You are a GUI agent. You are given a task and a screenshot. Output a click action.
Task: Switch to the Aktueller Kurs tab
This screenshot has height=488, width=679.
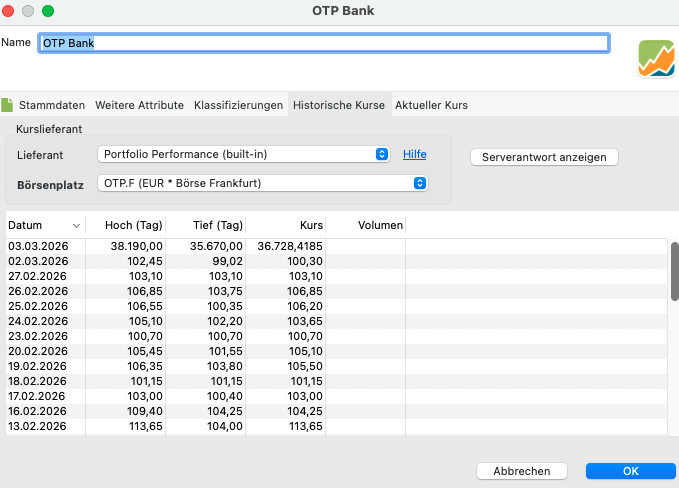431,105
